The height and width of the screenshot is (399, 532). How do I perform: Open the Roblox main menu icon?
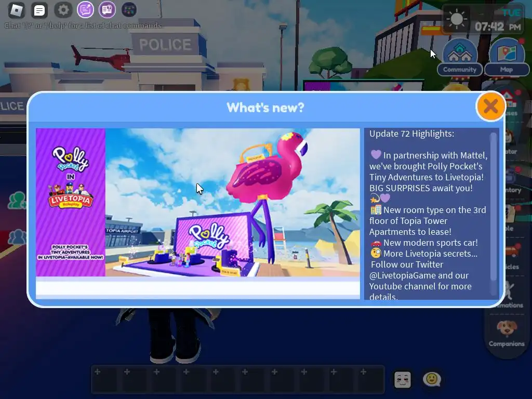(x=16, y=10)
